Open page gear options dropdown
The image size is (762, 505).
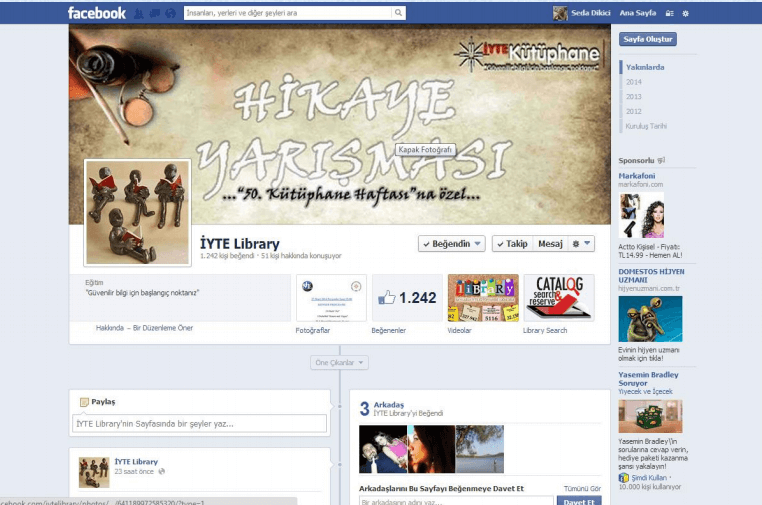581,244
